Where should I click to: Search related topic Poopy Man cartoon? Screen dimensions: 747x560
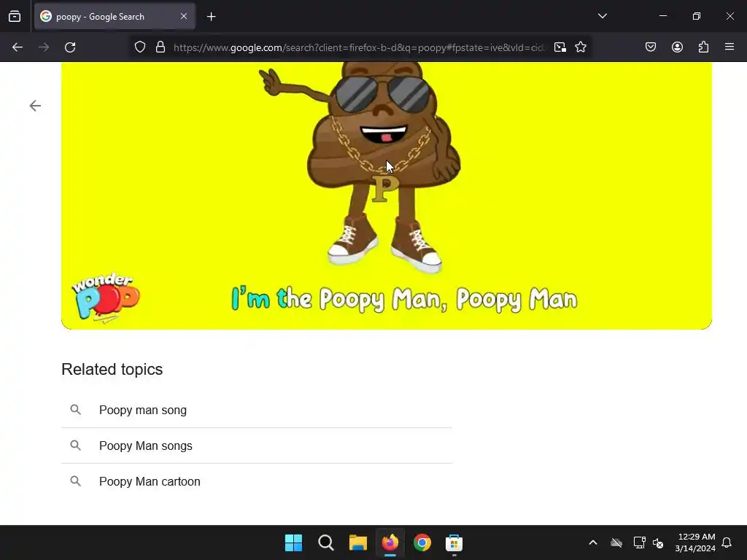(x=257, y=481)
